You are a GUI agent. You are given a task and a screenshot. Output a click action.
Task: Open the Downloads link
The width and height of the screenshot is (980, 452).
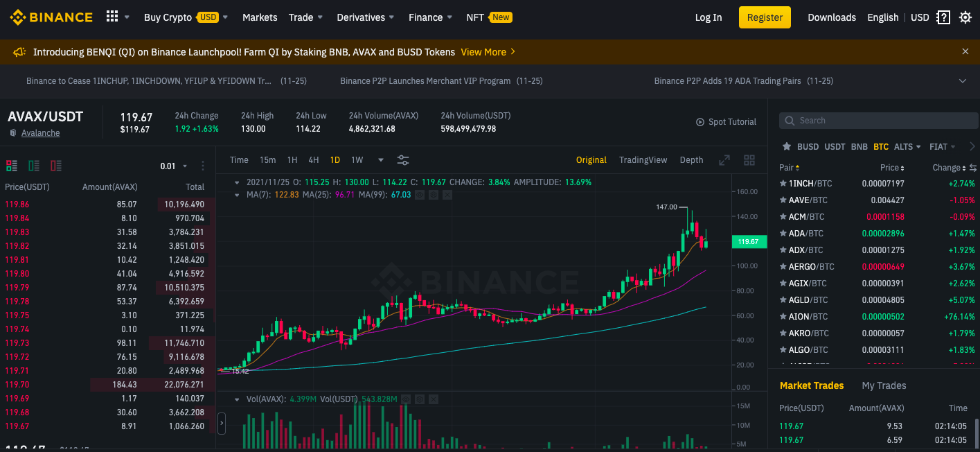click(x=832, y=17)
